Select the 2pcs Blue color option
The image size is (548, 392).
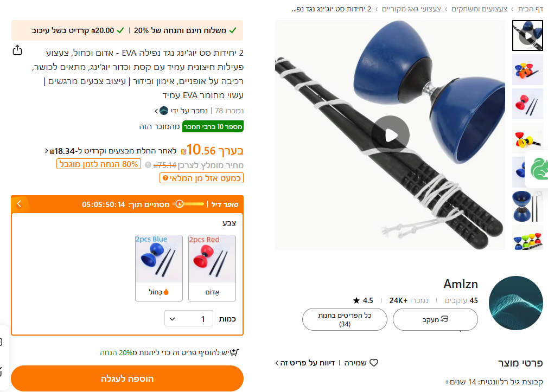[x=159, y=268]
